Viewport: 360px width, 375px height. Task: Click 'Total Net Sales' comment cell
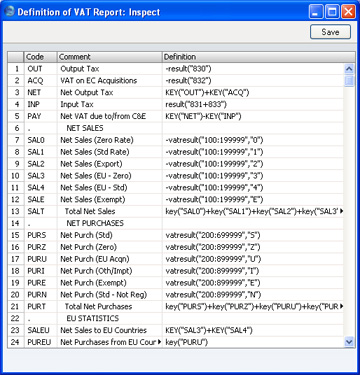pyautogui.click(x=110, y=211)
